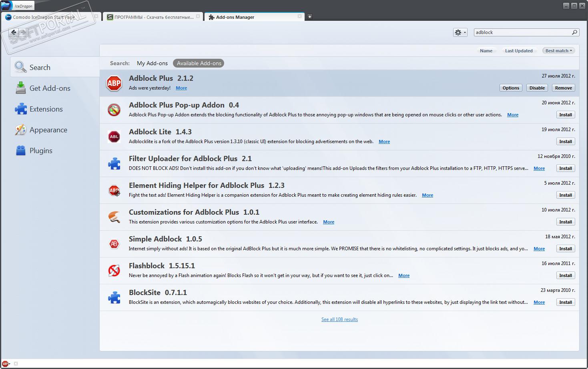Click the IceDragon logo menu button

pyautogui.click(x=18, y=6)
